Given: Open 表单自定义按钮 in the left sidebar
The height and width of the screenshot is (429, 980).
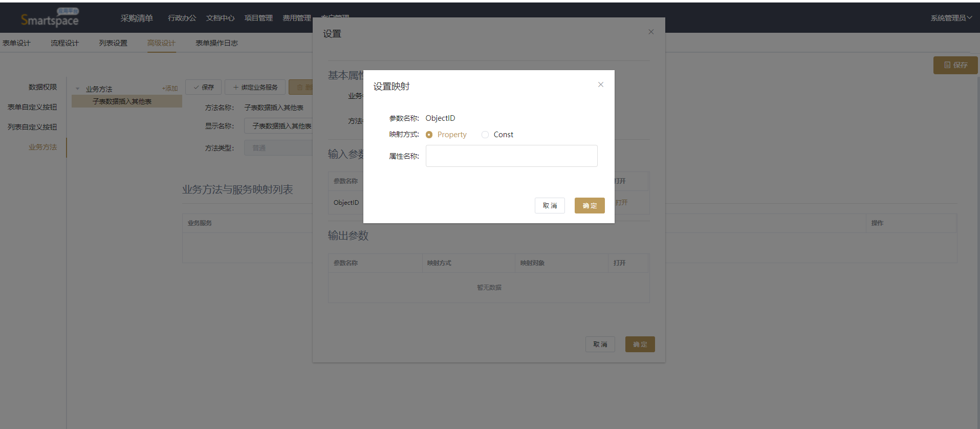Looking at the screenshot, I should click(x=32, y=107).
